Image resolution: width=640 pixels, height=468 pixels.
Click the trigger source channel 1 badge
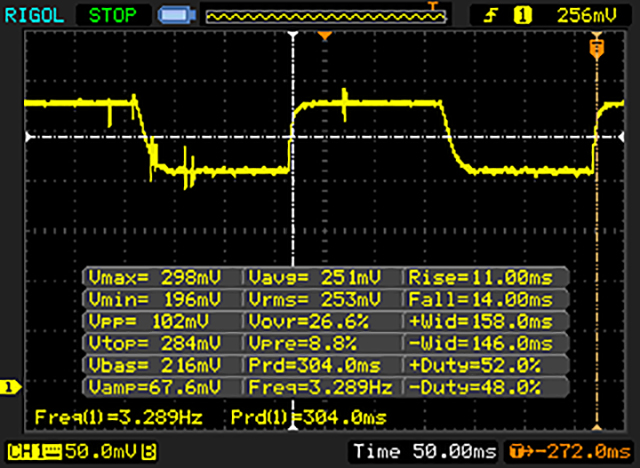[523, 16]
